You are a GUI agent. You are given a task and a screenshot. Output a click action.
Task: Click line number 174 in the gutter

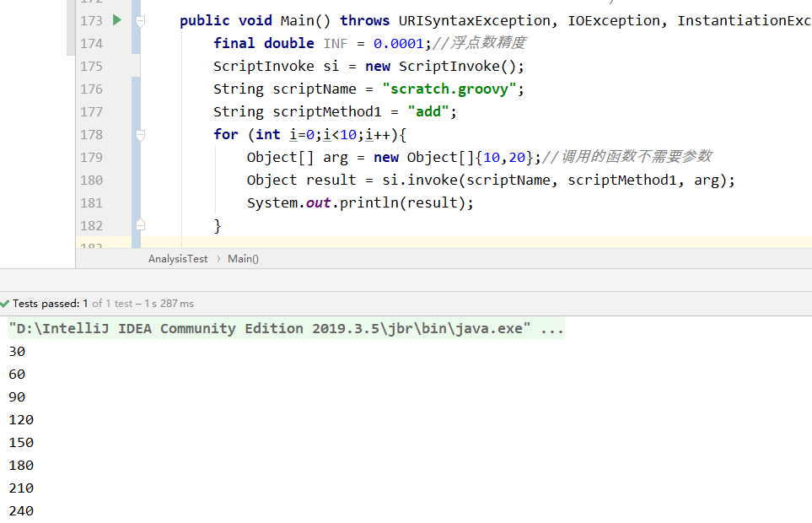(91, 44)
